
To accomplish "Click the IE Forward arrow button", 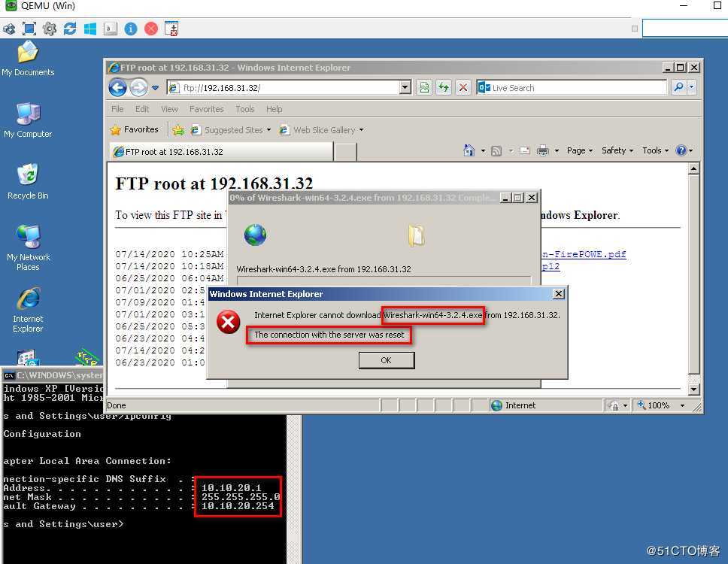I will point(138,87).
